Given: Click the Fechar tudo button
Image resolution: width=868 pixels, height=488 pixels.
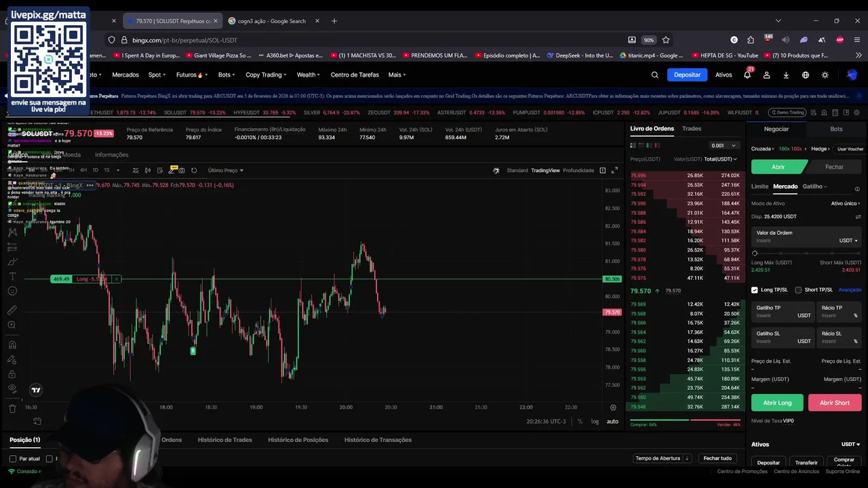Looking at the screenshot, I should click(717, 458).
